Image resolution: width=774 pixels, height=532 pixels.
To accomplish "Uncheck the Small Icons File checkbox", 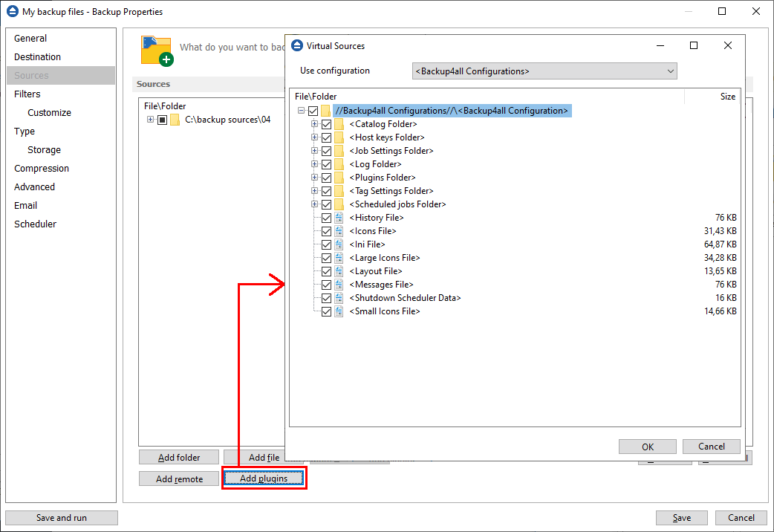I will pos(326,311).
